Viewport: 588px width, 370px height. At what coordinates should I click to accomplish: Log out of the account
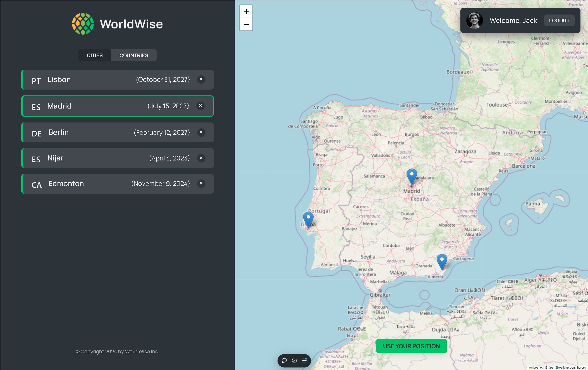coord(559,20)
